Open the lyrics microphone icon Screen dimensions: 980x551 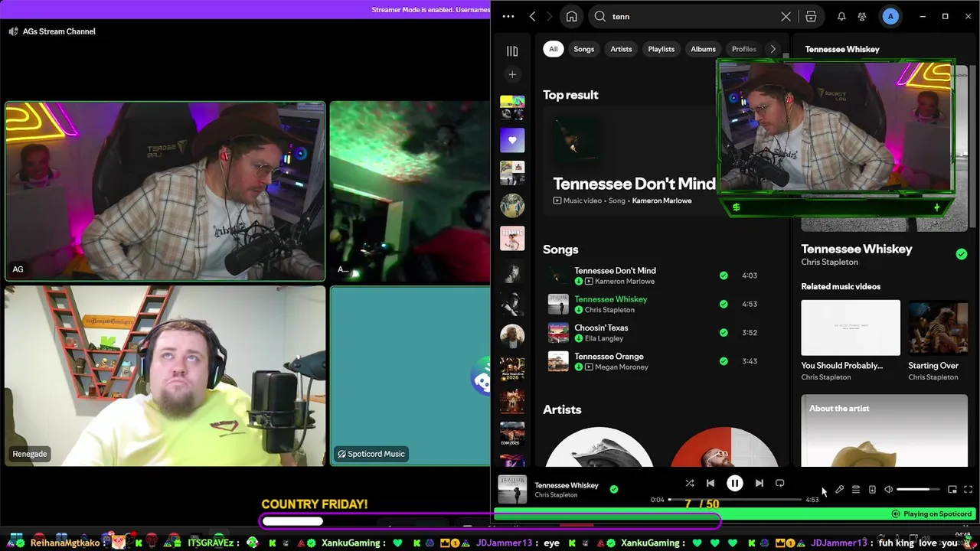tap(839, 490)
